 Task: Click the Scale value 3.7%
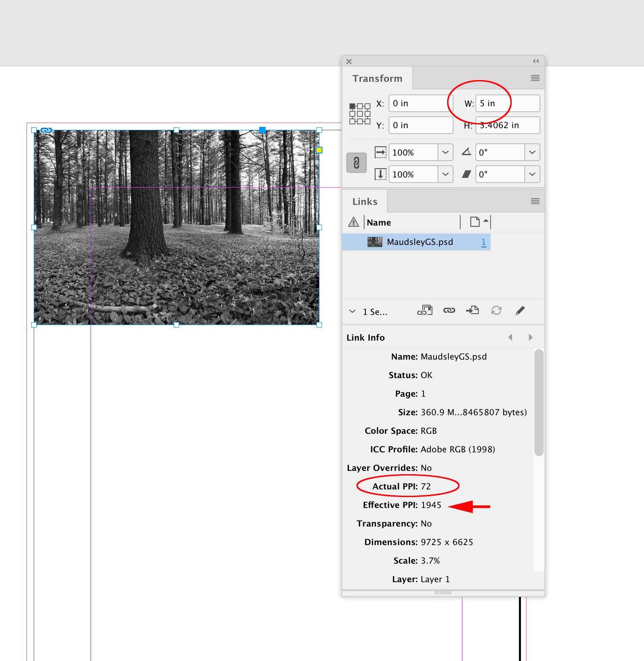430,561
